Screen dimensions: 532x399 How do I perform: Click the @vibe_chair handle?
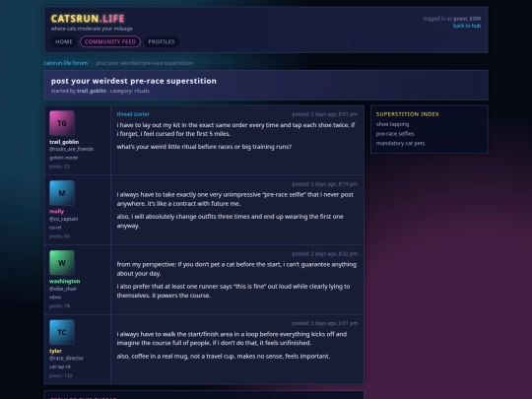tap(63, 289)
